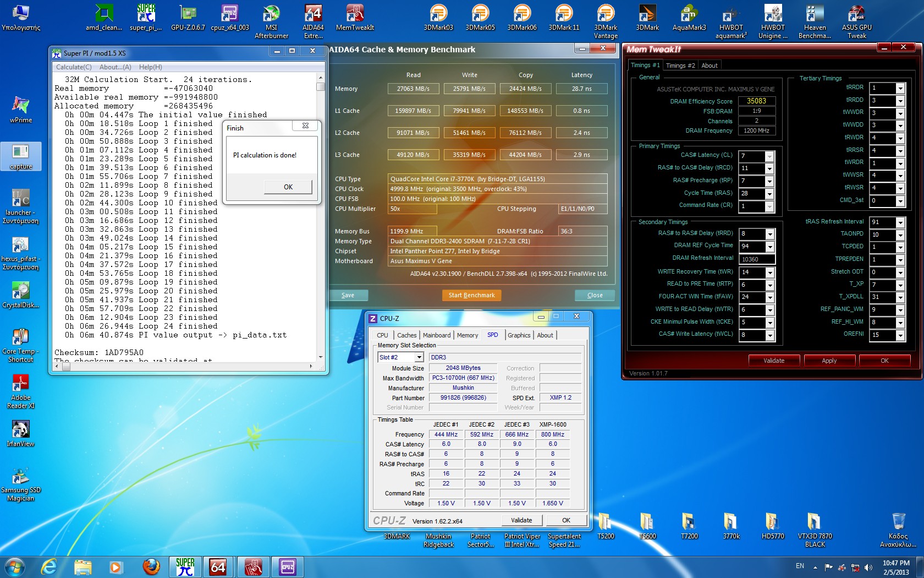Click the EN language indicator in taskbar
924x578 pixels.
tap(800, 566)
